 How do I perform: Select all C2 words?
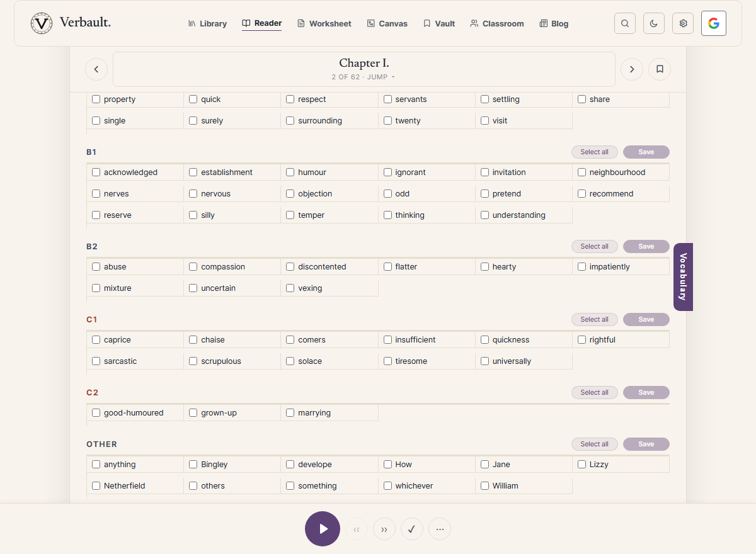click(595, 392)
